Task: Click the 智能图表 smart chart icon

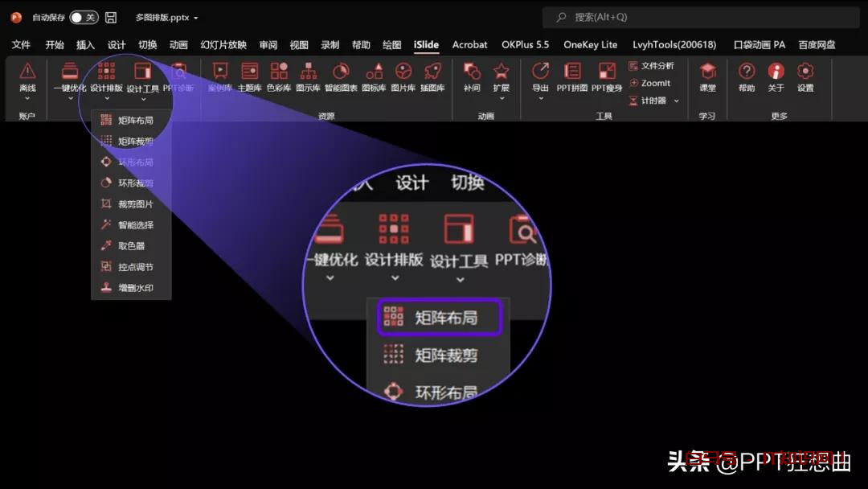Action: (x=341, y=76)
